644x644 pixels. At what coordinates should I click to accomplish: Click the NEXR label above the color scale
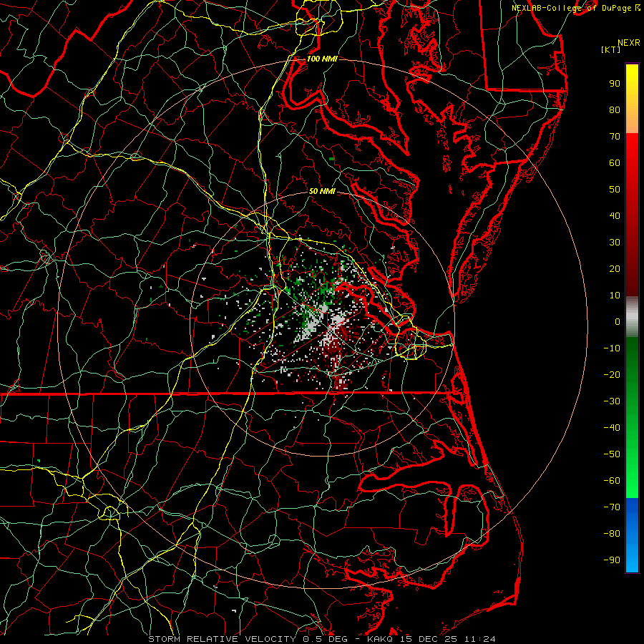tap(629, 43)
